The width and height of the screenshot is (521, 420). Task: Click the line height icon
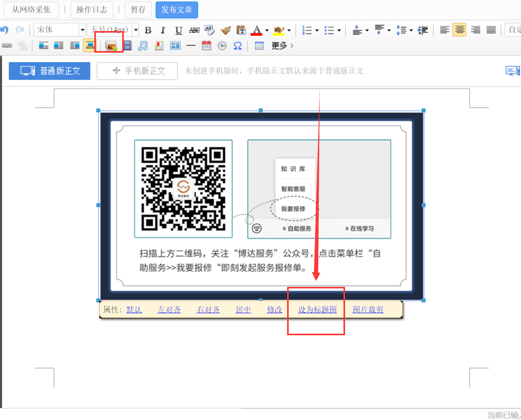(401, 30)
